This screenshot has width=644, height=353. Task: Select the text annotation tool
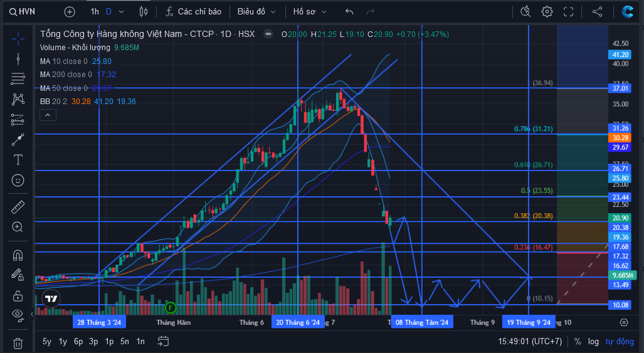pyautogui.click(x=18, y=160)
